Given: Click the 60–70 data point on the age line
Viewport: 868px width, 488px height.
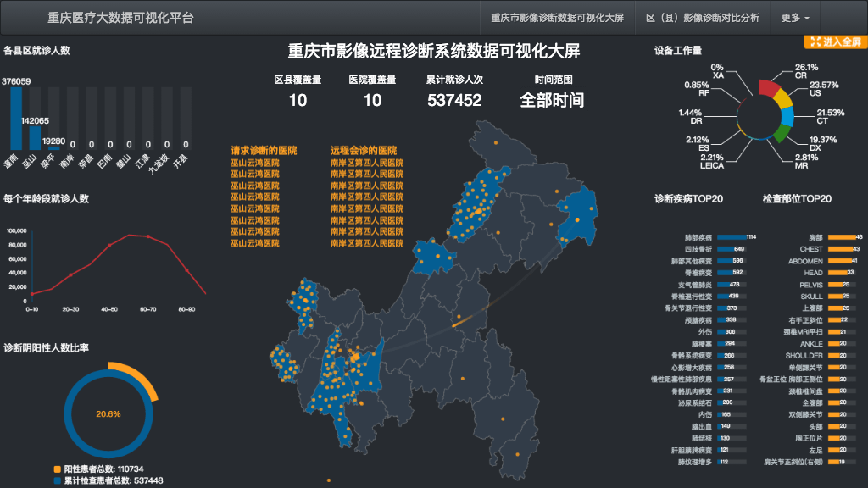Looking at the screenshot, I should coord(148,236).
